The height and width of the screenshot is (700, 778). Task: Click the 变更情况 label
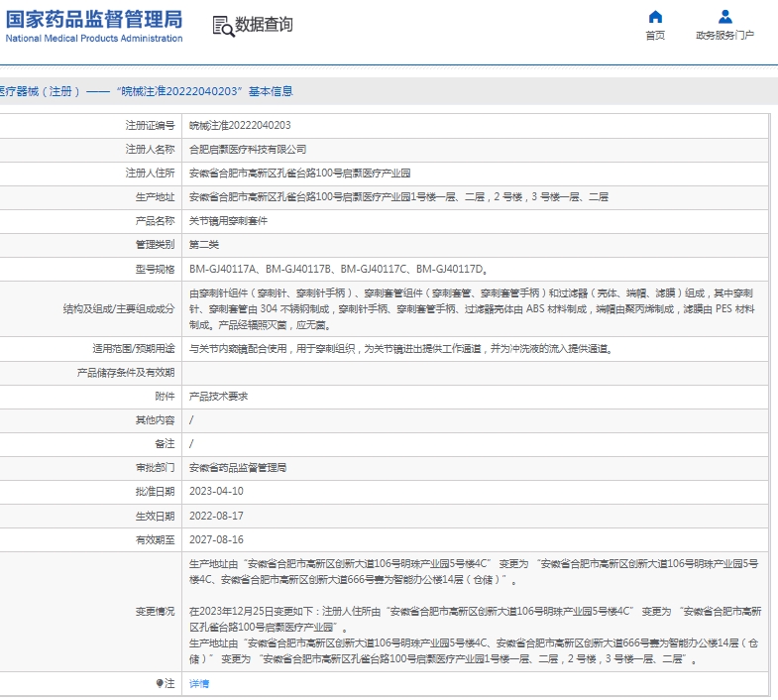tap(155, 612)
